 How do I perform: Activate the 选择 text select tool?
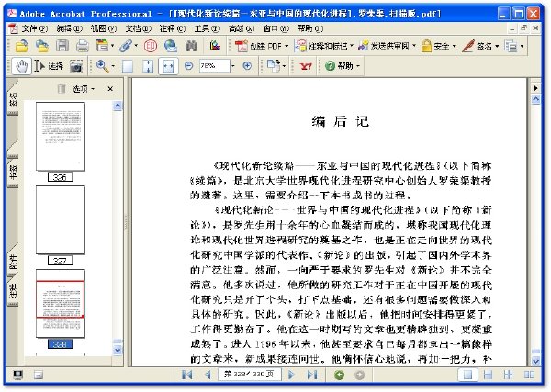pyautogui.click(x=49, y=66)
